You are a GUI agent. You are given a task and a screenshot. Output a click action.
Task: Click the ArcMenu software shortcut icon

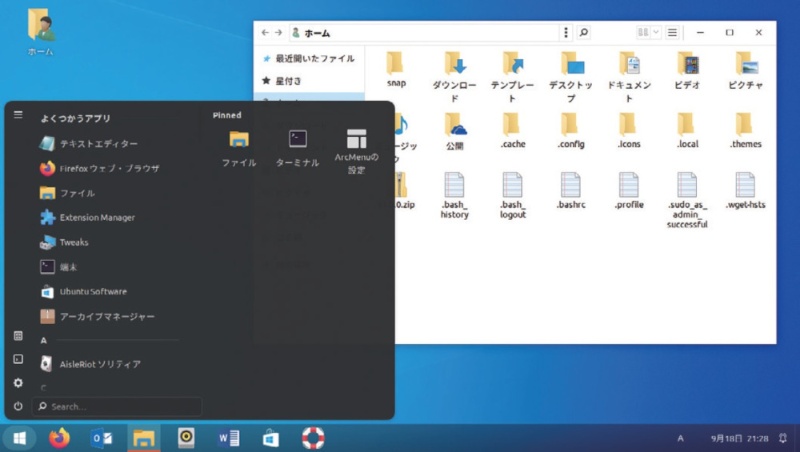pos(18,336)
